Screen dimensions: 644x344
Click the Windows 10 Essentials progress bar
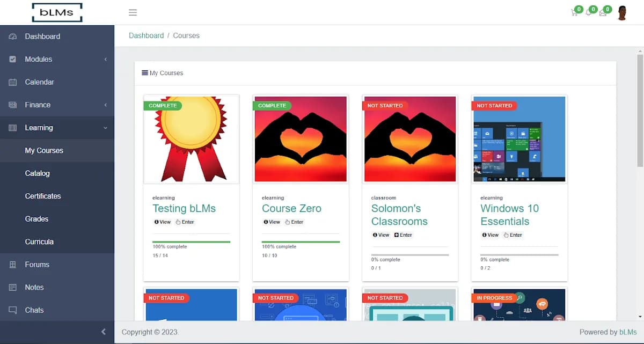point(519,255)
